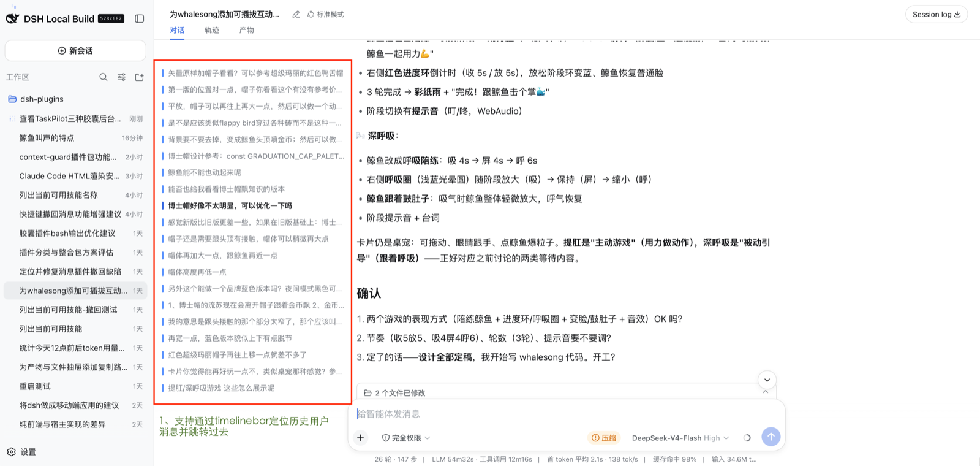Image resolution: width=980 pixels, height=466 pixels.
Task: Jump to timeline message 帽体再加大一点
Action: pos(253,255)
